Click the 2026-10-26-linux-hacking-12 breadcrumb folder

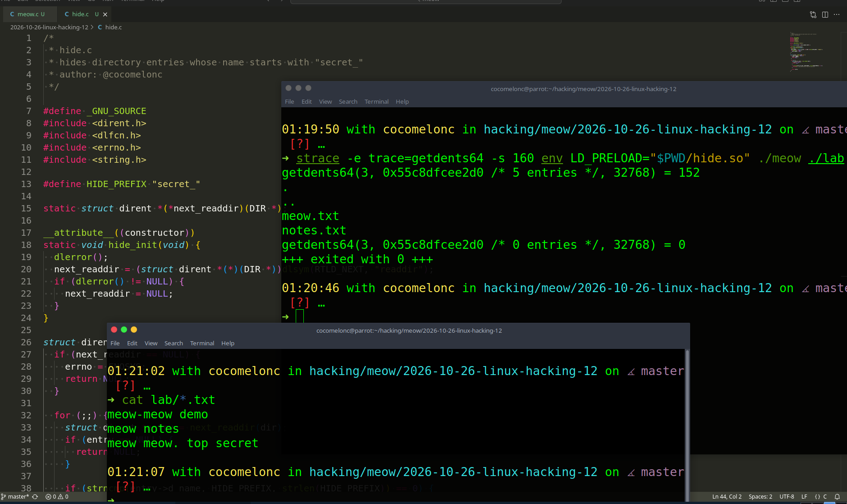pyautogui.click(x=49, y=27)
